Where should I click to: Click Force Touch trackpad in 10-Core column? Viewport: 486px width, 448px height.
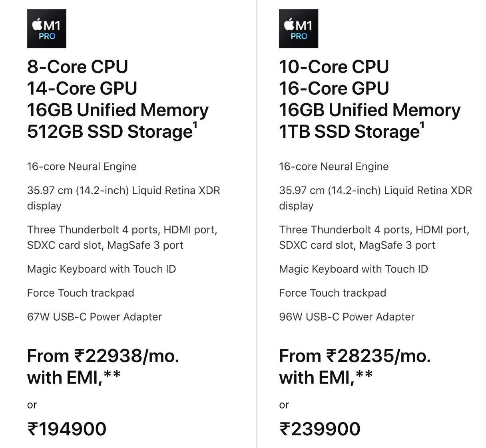[x=333, y=293]
